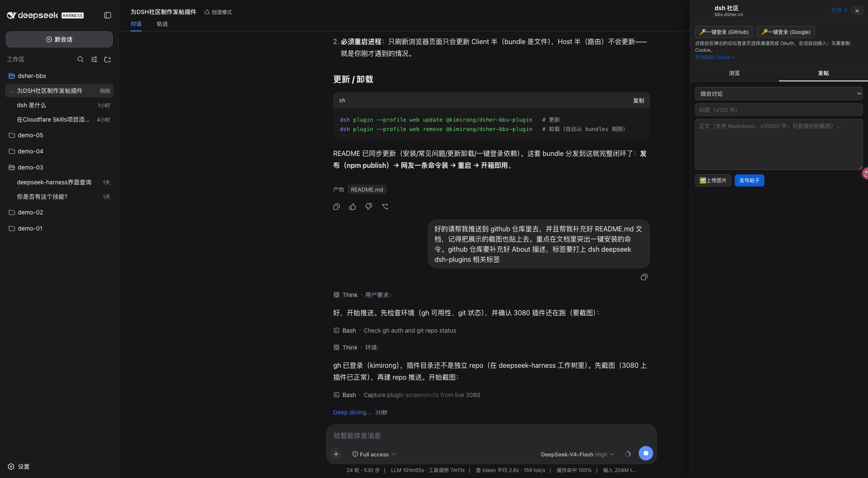
Task: Expand the Think 环境 step
Action: (356, 347)
